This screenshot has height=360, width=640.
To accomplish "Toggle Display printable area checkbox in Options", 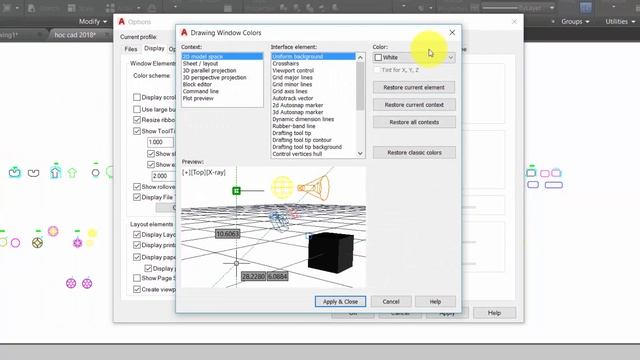I will pyautogui.click(x=137, y=245).
